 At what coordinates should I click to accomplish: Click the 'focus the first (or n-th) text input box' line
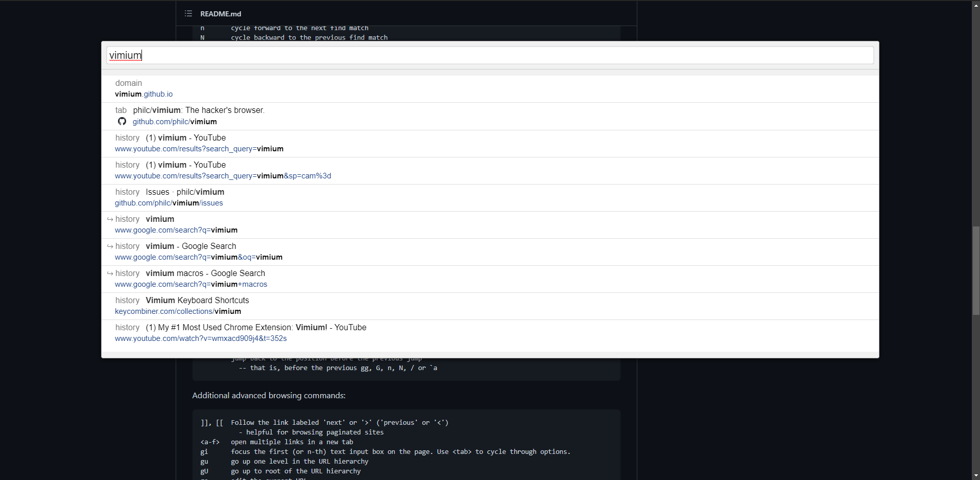tap(400, 452)
